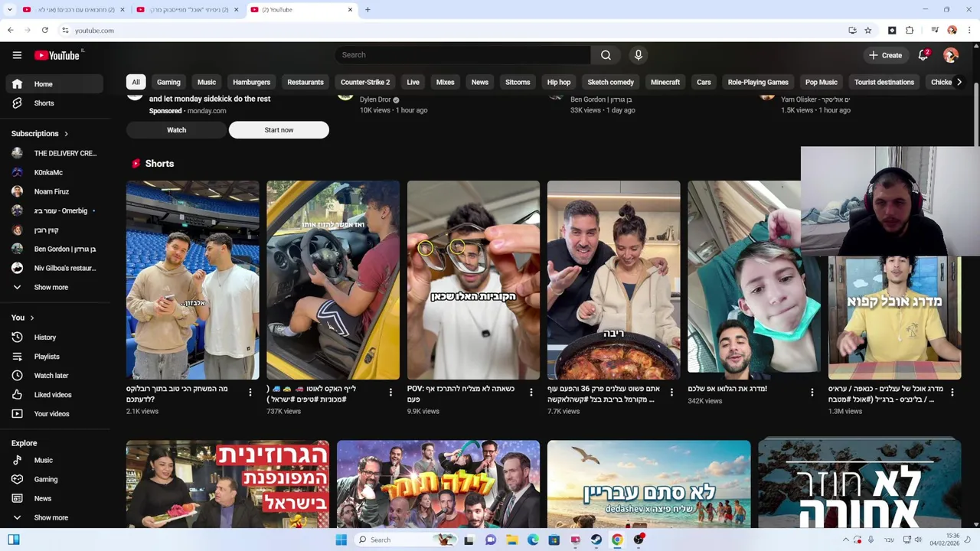Screen dimensions: 980x551
Task: Open Your videos in the sidebar
Action: coord(54,414)
